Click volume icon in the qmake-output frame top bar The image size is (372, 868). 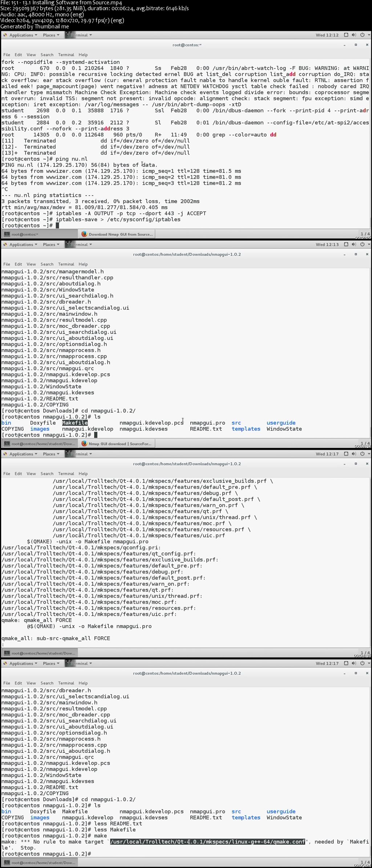[x=354, y=454]
